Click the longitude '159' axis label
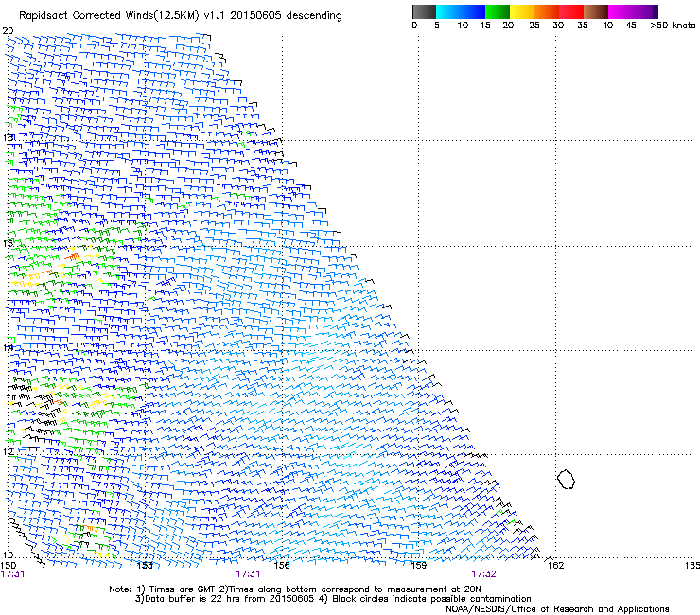Screen dimensions: 700x615 pyautogui.click(x=418, y=566)
